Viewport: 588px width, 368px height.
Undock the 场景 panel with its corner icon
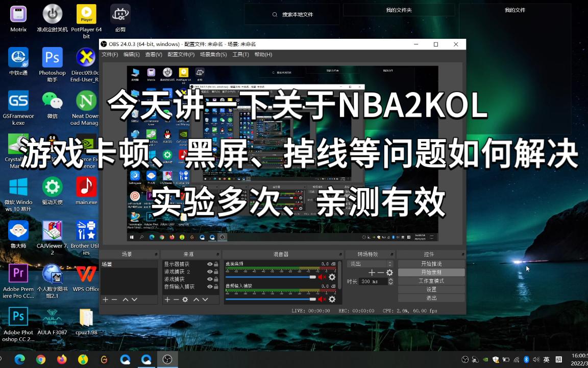pyautogui.click(x=156, y=255)
